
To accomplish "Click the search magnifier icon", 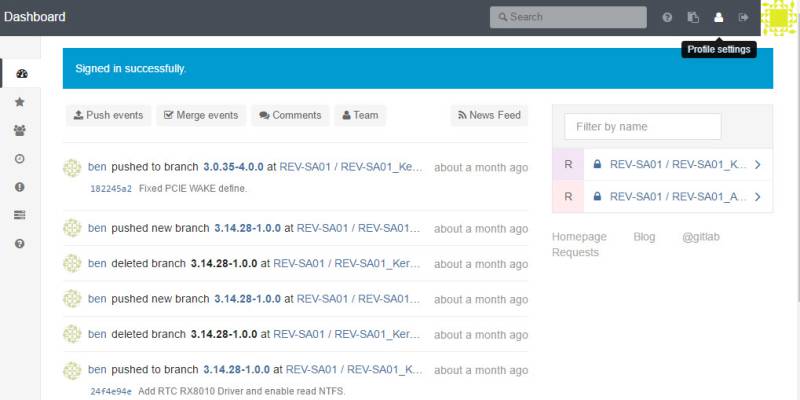I will [x=503, y=17].
